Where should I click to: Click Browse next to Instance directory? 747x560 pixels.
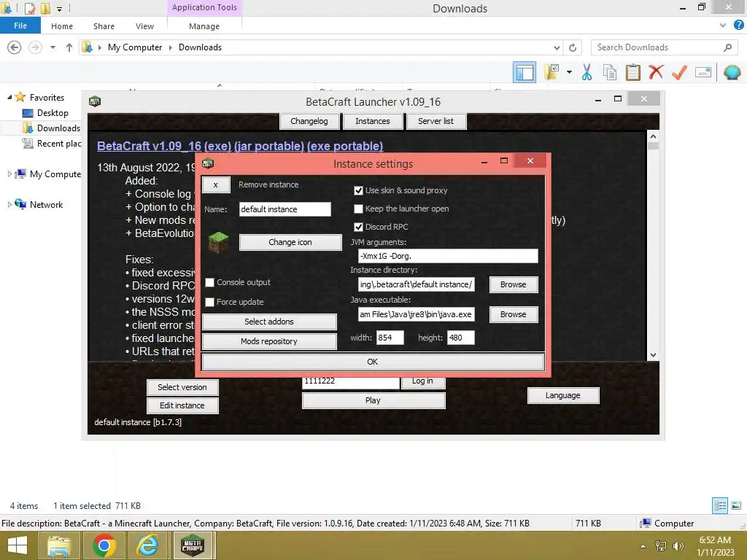(x=513, y=284)
